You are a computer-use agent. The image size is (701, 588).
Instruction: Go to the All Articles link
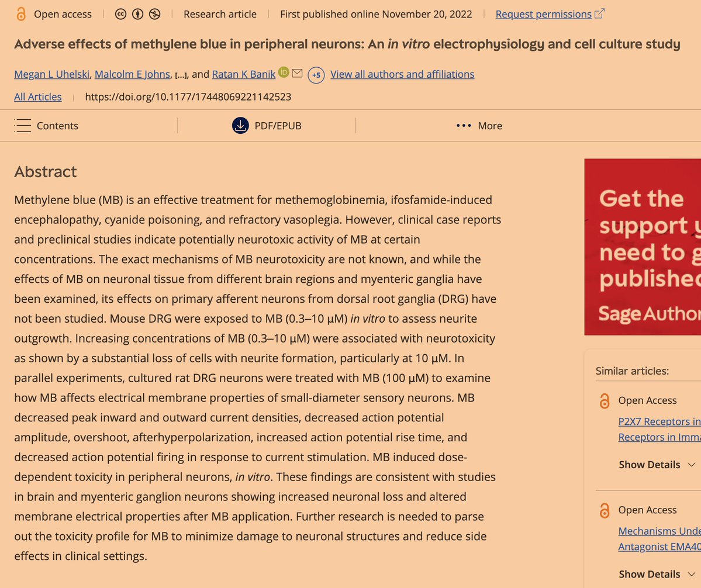click(x=37, y=96)
